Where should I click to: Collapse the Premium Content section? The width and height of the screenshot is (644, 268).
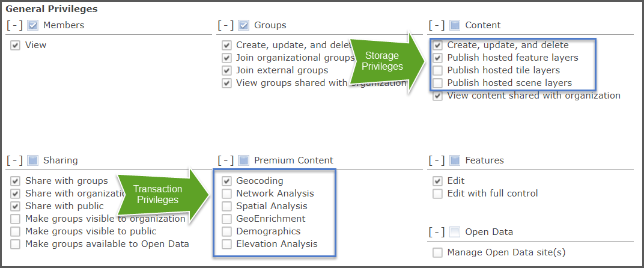click(x=225, y=160)
